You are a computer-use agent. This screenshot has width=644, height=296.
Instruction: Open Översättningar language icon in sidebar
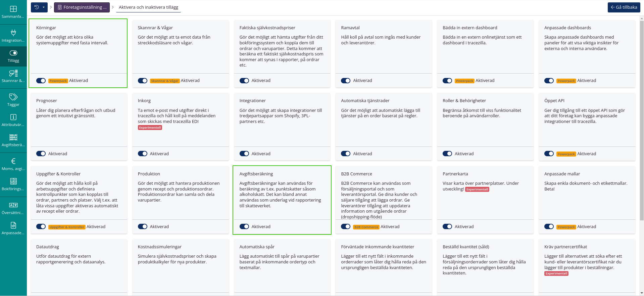pyautogui.click(x=13, y=205)
